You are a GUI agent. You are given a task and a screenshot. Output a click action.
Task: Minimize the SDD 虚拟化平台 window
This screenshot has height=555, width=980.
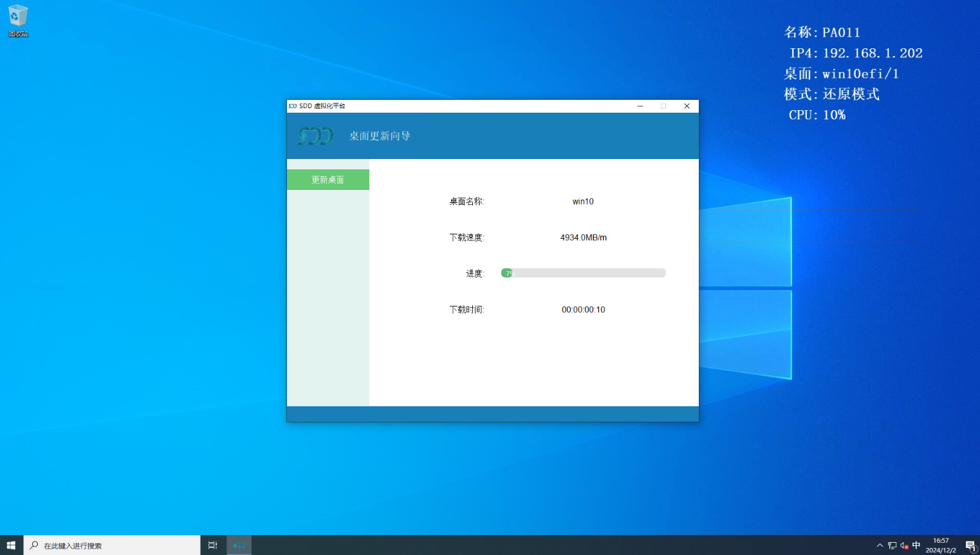click(x=640, y=106)
